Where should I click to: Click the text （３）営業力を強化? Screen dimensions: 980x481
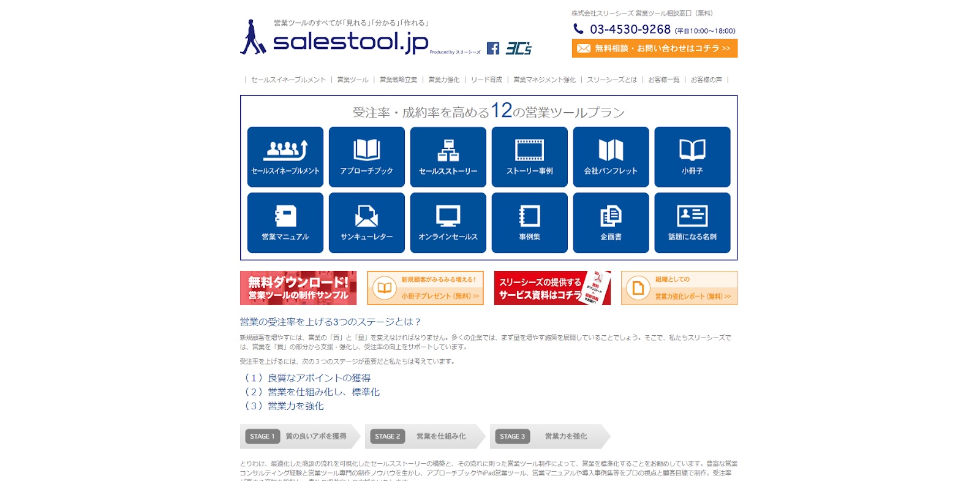282,406
